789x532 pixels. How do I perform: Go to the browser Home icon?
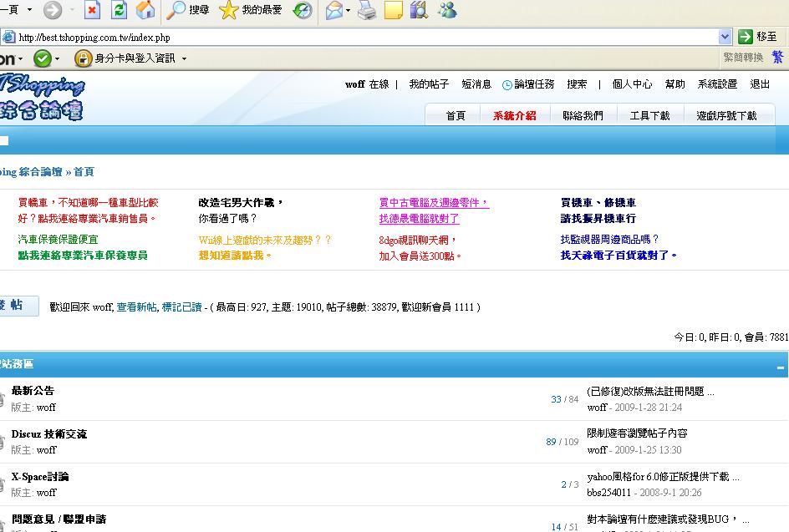(145, 9)
